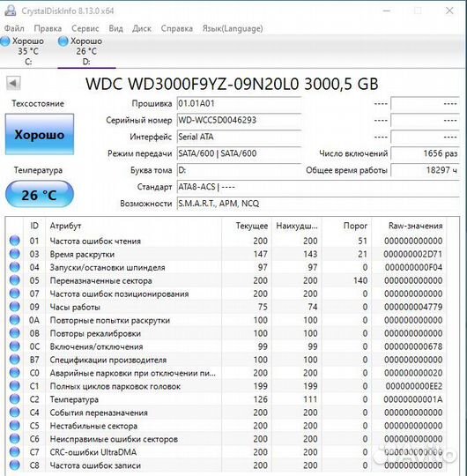Viewport: 467px width, 476px height.
Task: Click status icon for Время раскрутки
Action: [x=15, y=254]
